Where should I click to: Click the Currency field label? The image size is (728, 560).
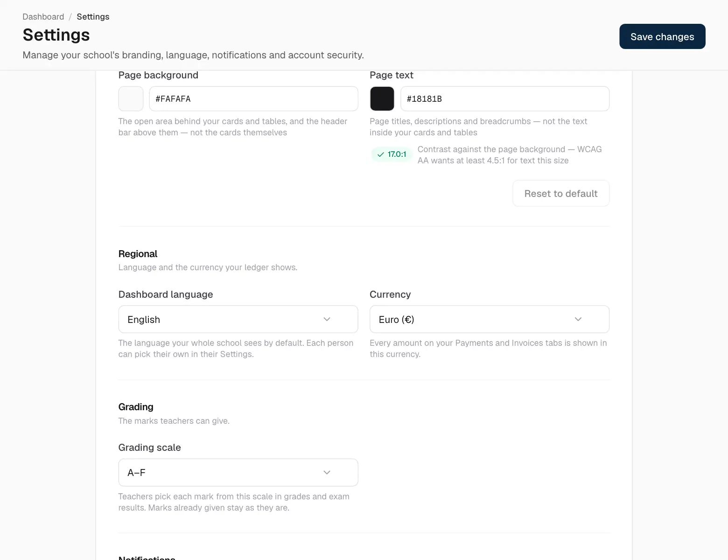click(x=390, y=294)
